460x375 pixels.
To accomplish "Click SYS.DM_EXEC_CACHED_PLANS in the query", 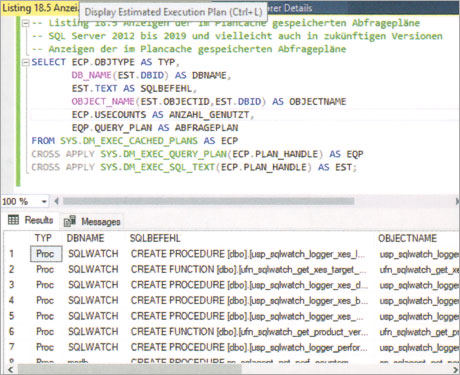I will click(129, 141).
